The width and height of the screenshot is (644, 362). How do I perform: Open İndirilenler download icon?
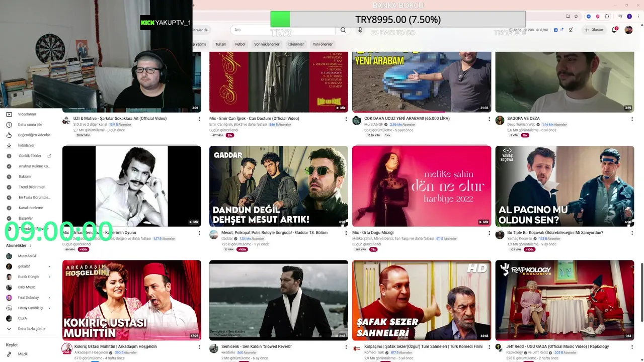tap(9, 145)
